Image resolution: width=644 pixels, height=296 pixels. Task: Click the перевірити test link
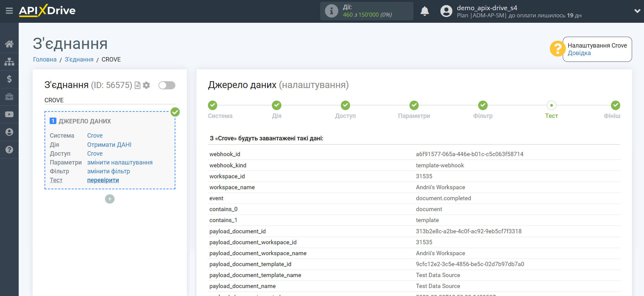[103, 180]
